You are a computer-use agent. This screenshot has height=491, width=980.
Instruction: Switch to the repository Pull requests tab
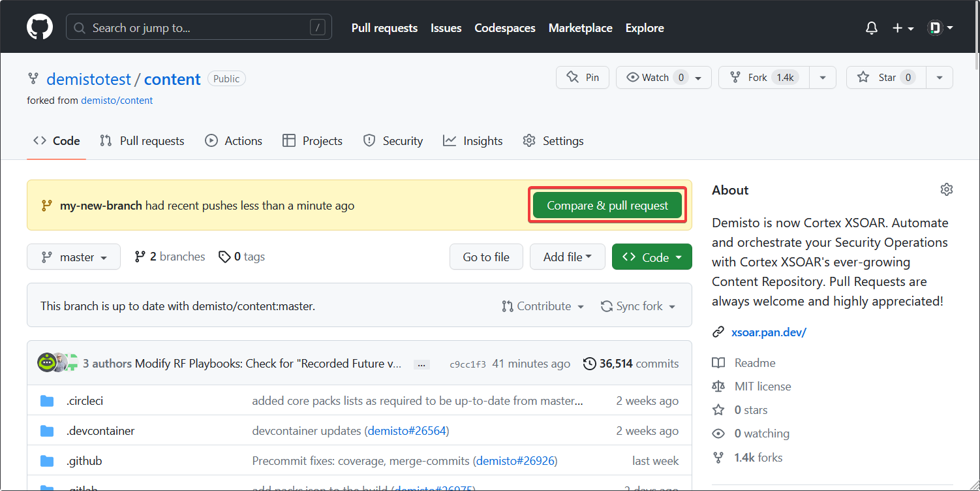tap(142, 141)
